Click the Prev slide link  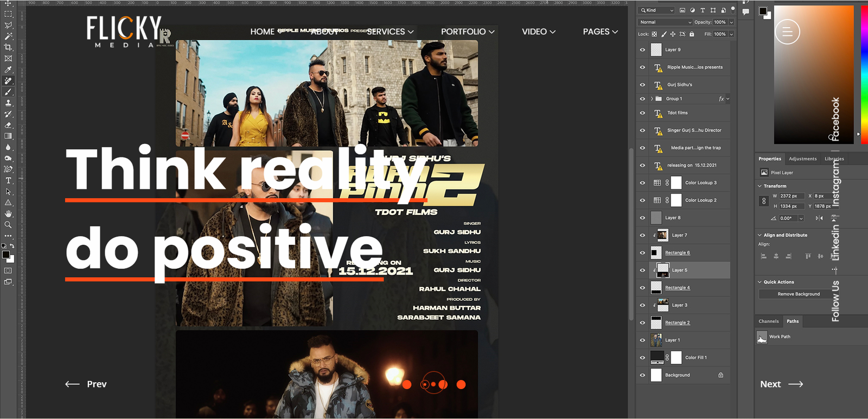click(86, 384)
